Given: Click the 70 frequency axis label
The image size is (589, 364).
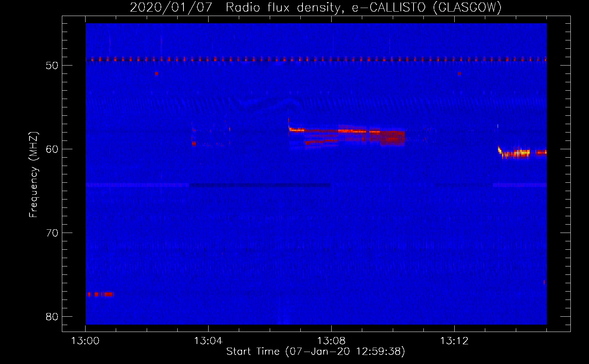Looking at the screenshot, I should click(x=52, y=233).
